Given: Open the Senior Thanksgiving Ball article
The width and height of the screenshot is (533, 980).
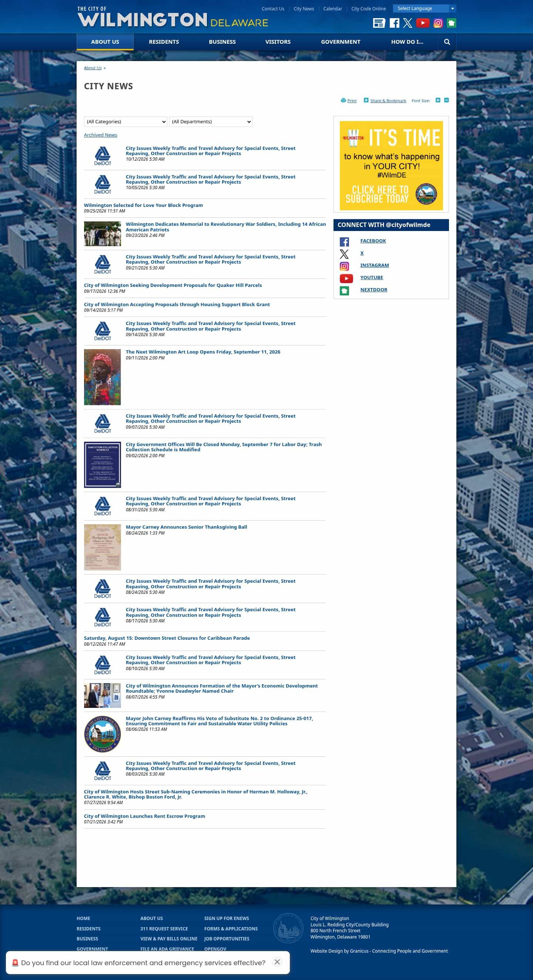Looking at the screenshot, I should coord(187,527).
